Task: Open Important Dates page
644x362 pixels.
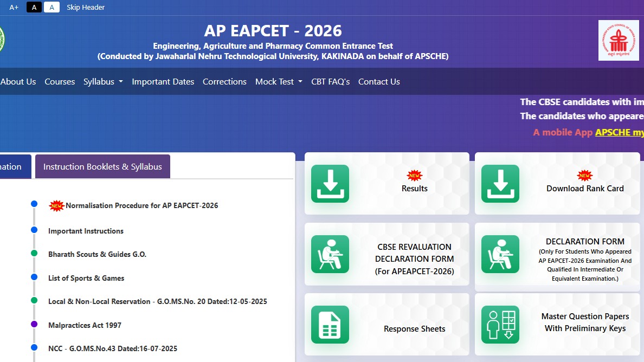Action: tap(163, 82)
